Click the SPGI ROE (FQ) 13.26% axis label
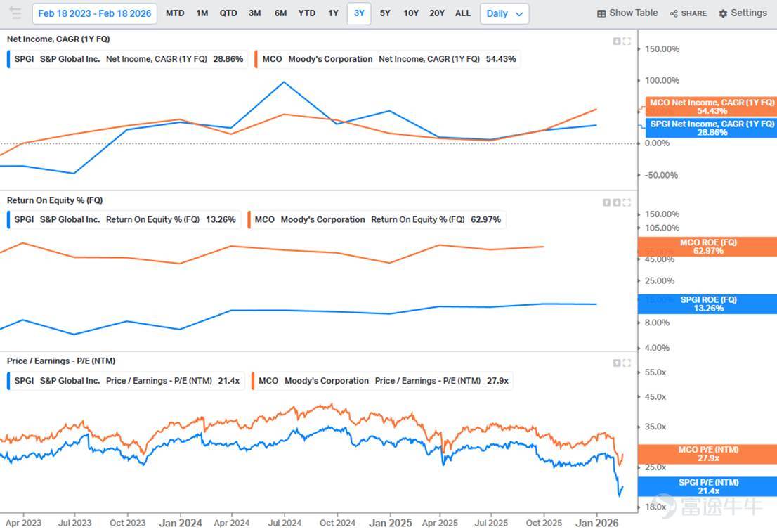 coord(707,304)
